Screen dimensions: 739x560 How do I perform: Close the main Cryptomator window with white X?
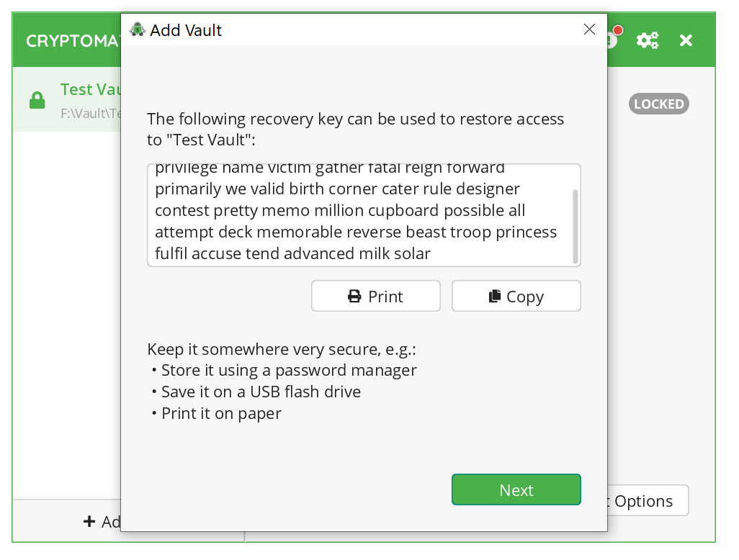point(686,40)
